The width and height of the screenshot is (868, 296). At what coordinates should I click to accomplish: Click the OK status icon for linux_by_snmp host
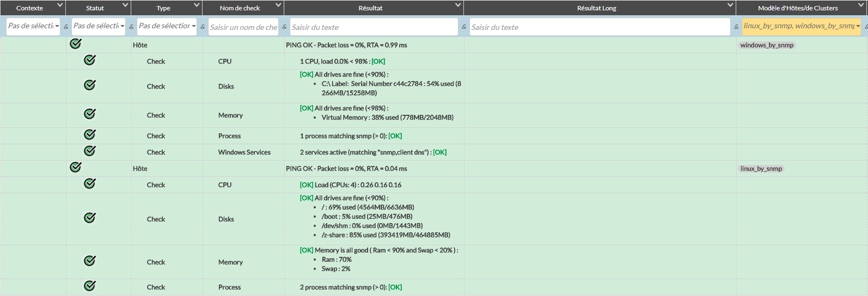[76, 167]
